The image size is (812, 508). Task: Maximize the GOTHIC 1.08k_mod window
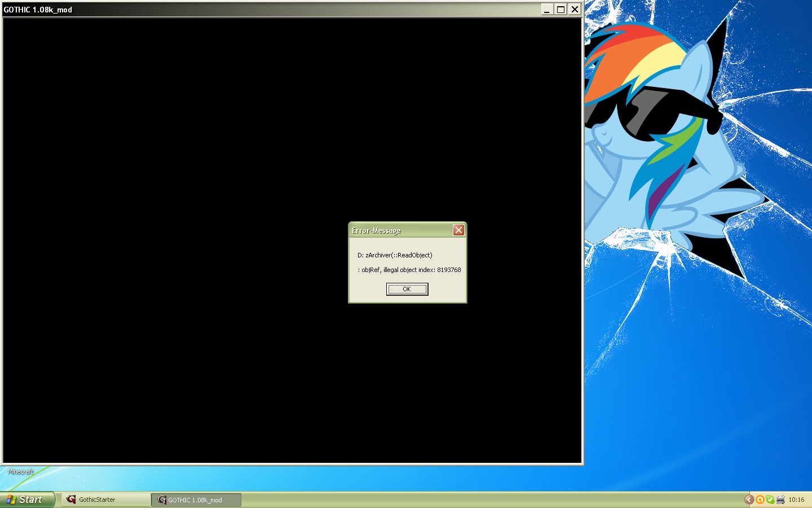coord(561,9)
